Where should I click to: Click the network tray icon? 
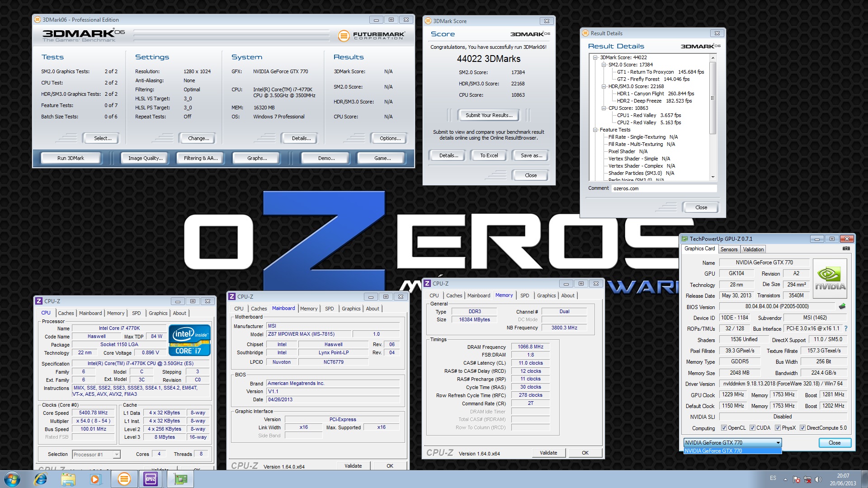click(807, 479)
